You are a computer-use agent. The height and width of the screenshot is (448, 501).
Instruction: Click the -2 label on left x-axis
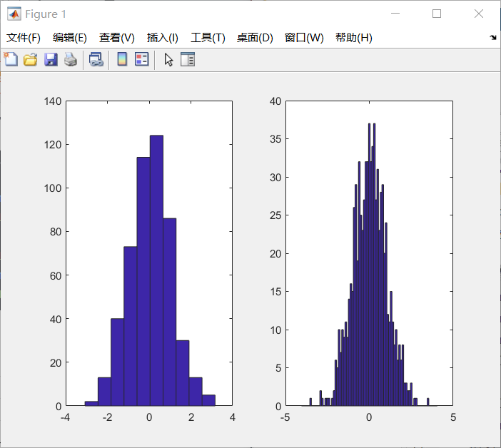[x=107, y=417]
